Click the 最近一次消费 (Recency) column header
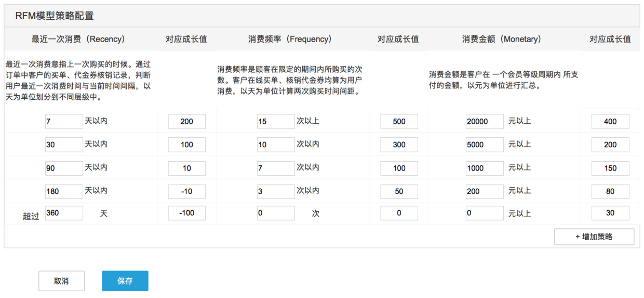The width and height of the screenshot is (644, 298). tap(78, 39)
